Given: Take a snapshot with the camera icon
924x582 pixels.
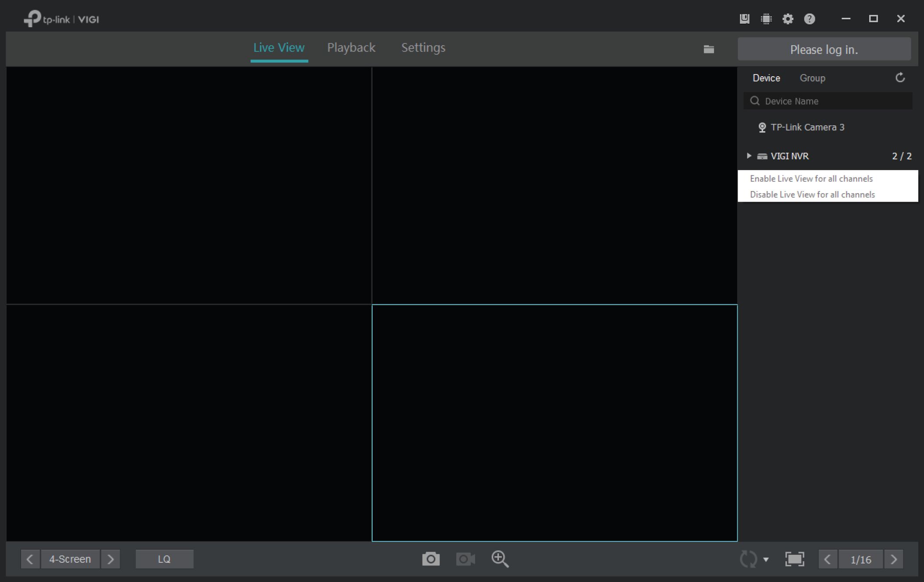Looking at the screenshot, I should pos(430,559).
